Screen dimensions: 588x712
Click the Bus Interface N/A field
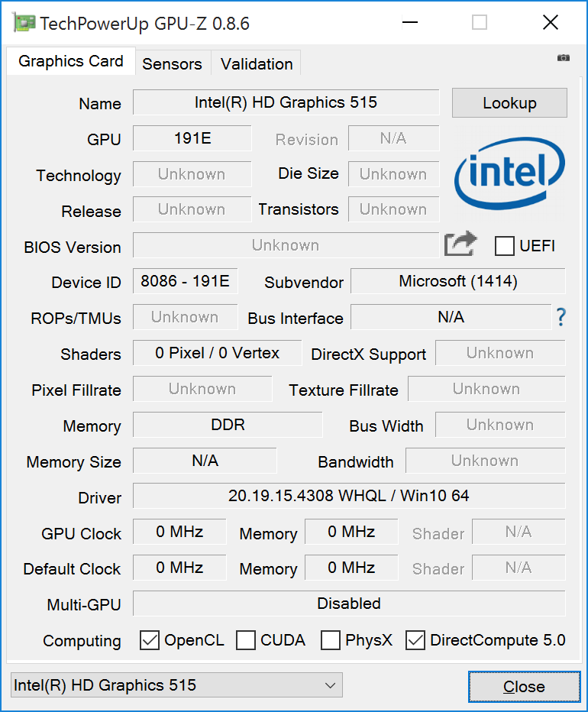click(x=451, y=317)
